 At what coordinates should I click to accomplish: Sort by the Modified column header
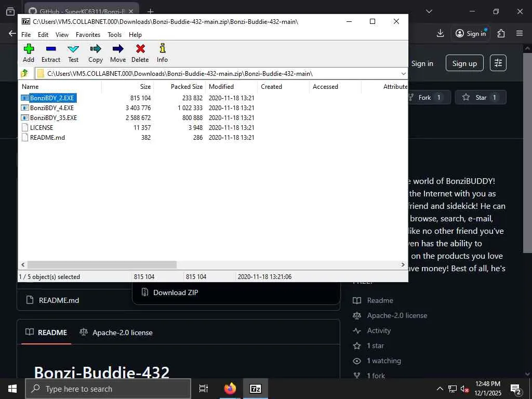(x=231, y=87)
